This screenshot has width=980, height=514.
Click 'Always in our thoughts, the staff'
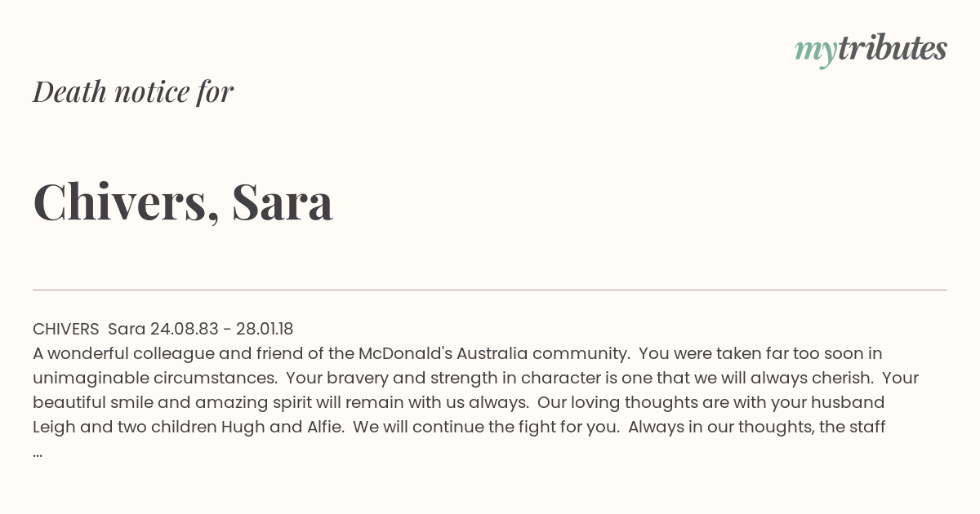pos(757,427)
